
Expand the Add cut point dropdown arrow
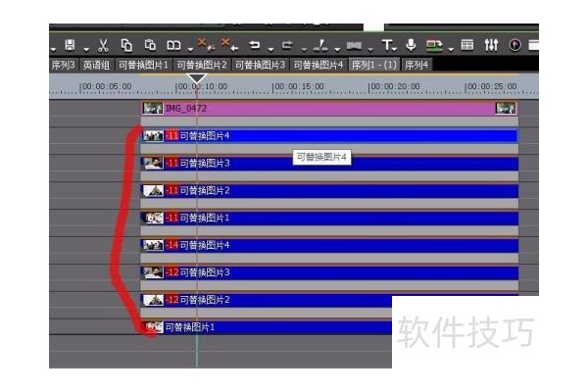tap(337, 49)
